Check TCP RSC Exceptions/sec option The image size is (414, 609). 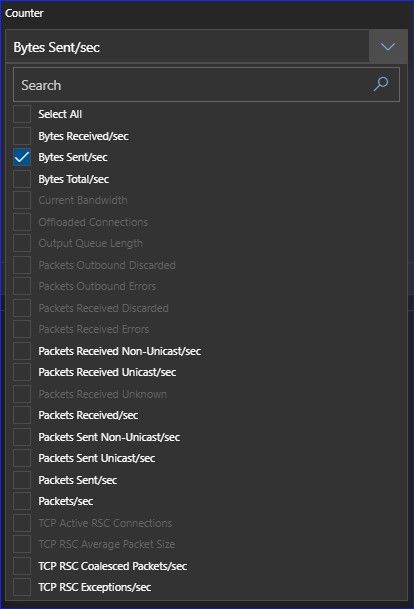(22, 587)
